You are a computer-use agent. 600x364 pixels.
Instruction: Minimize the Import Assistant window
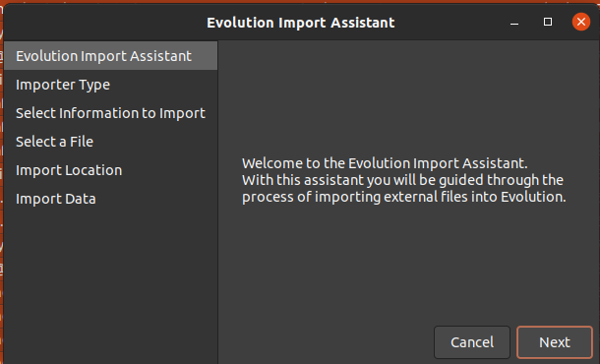[x=514, y=23]
